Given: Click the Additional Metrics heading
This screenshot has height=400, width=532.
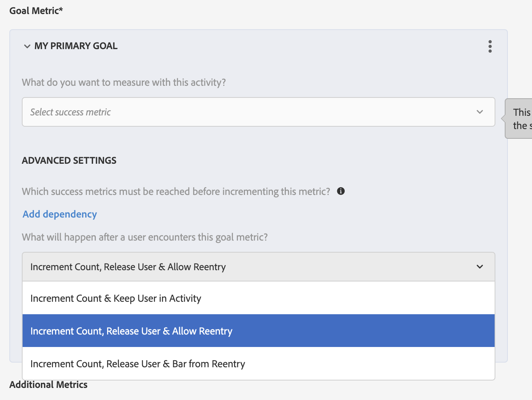Looking at the screenshot, I should pyautogui.click(x=48, y=384).
